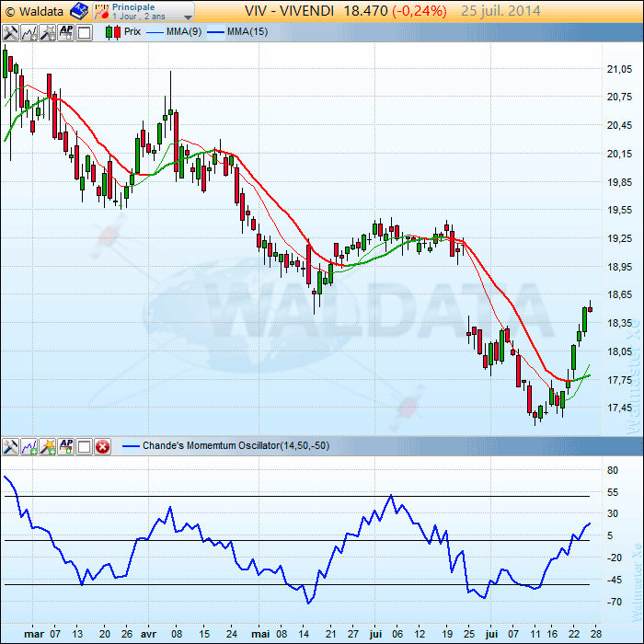
Task: Open price chart settings tools icon
Action: click(10, 32)
